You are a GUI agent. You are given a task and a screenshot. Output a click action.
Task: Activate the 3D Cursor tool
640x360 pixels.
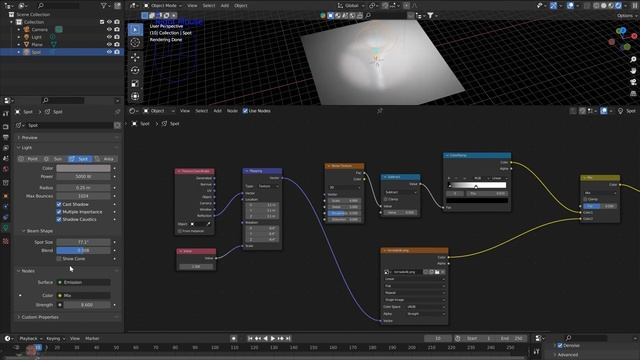tap(135, 42)
